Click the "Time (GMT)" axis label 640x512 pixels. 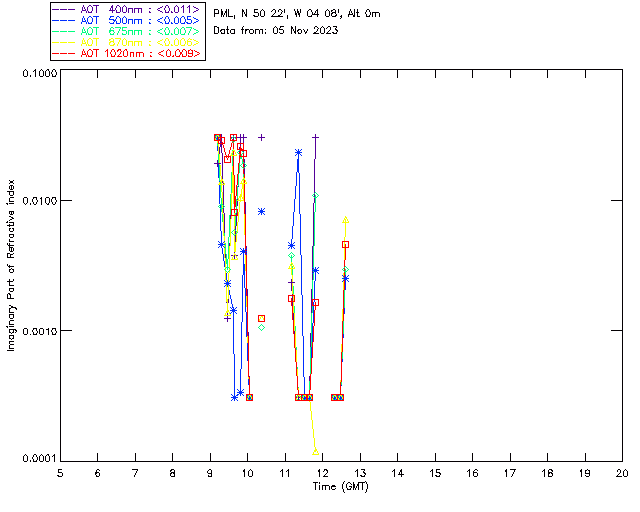340,486
